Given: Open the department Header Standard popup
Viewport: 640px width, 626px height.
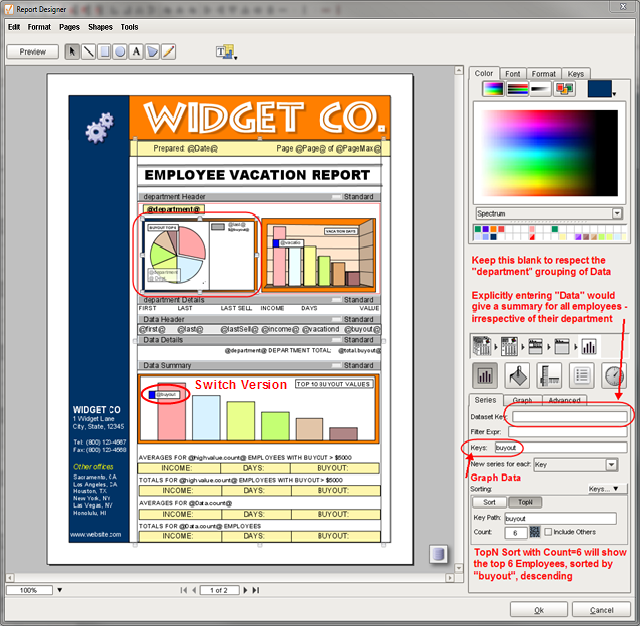Looking at the screenshot, I should pyautogui.click(x=353, y=197).
